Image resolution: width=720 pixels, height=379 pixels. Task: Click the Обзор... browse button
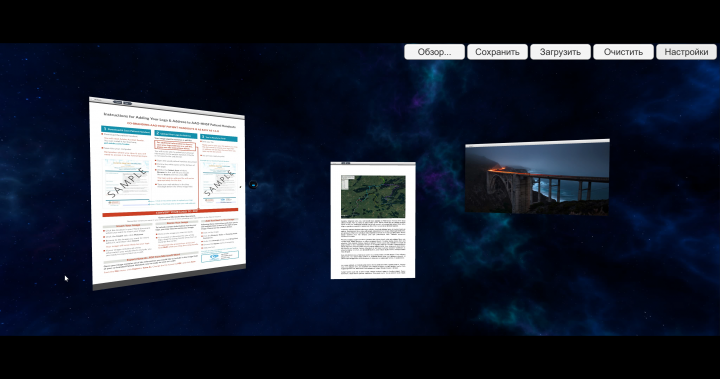pyautogui.click(x=434, y=52)
